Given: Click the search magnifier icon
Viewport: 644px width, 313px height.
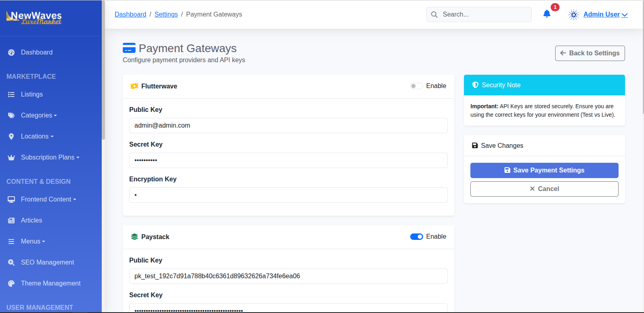Looking at the screenshot, I should (434, 15).
